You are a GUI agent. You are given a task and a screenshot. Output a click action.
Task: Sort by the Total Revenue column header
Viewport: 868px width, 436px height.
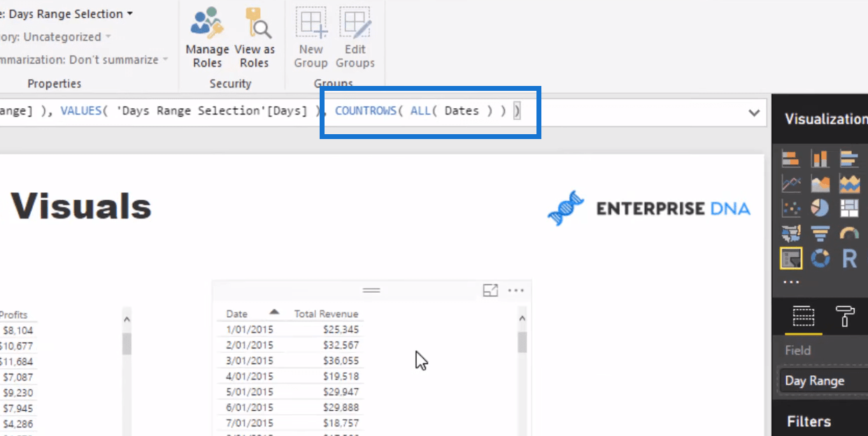pyautogui.click(x=326, y=314)
